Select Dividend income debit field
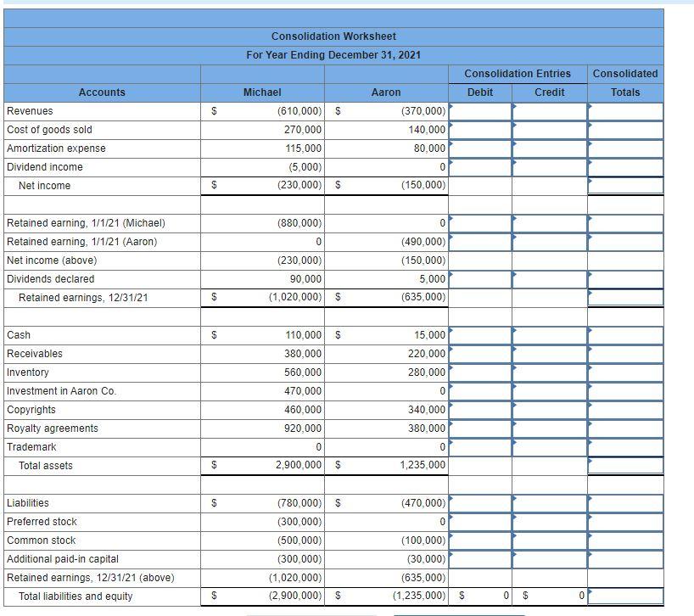The image size is (694, 616). [480, 167]
